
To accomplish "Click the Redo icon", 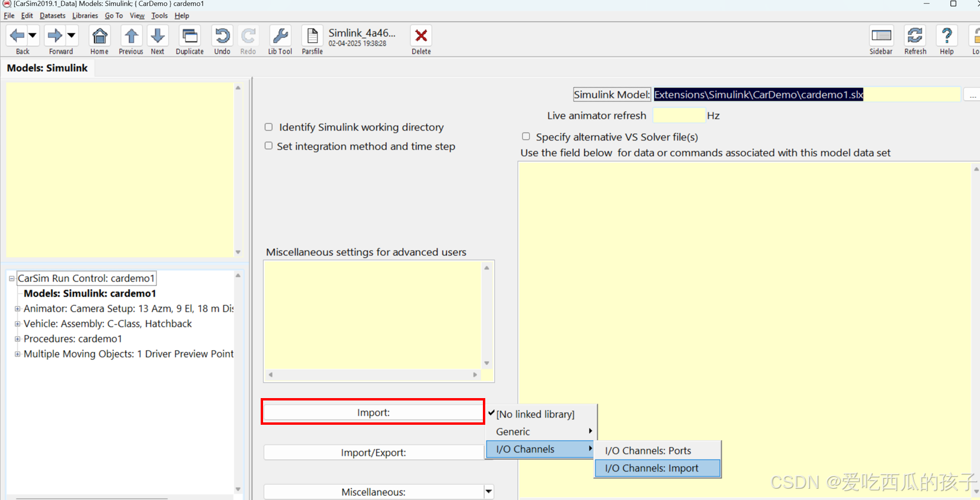I will coord(248,36).
